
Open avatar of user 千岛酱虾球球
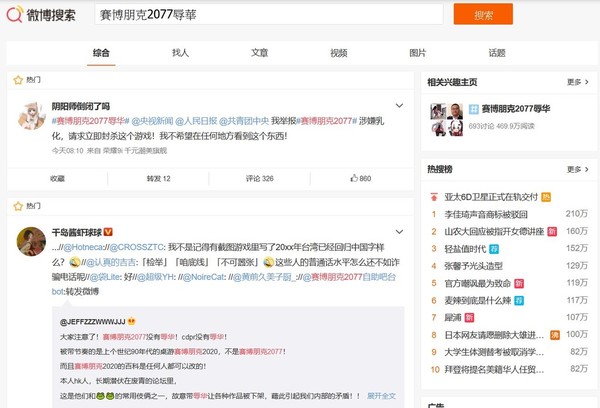(x=31, y=242)
